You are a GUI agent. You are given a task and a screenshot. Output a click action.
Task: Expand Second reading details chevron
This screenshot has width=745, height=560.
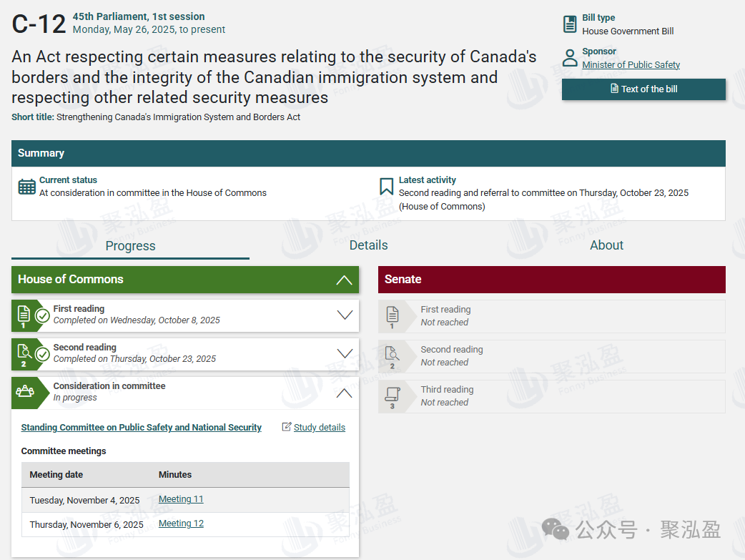[x=345, y=353]
